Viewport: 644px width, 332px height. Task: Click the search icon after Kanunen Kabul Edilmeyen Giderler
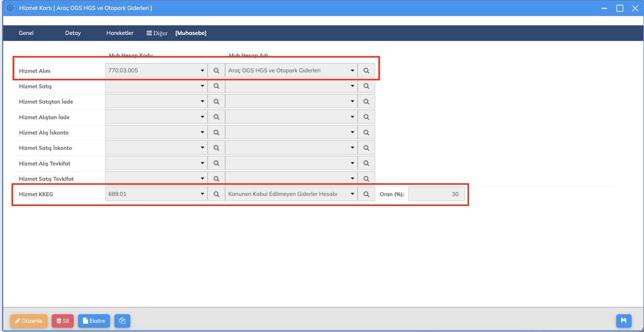point(366,194)
